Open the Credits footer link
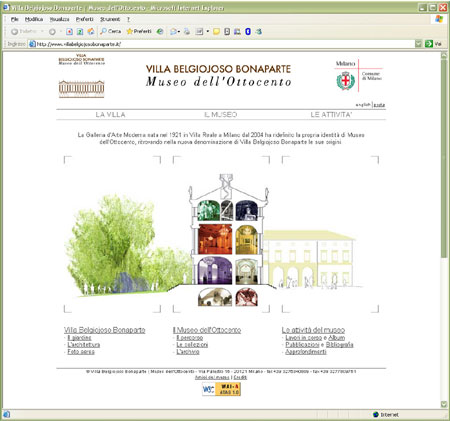This screenshot has width=450, height=421. [240, 377]
